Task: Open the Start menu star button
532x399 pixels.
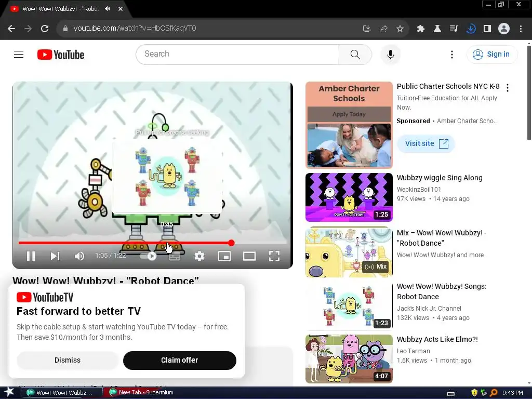Action: 9,393
